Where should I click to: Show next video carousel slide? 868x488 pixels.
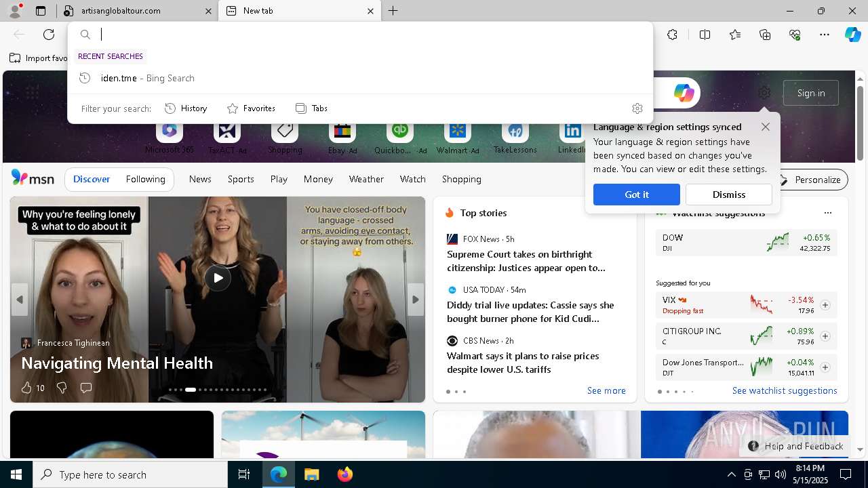[415, 300]
